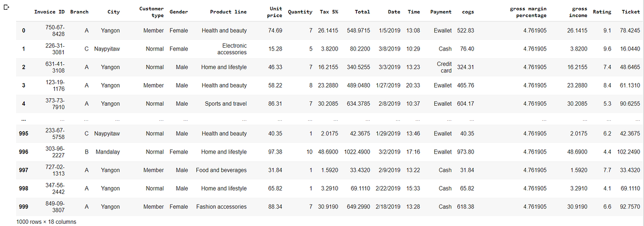Select the Rating column header
Viewport: 644px width, 226px height.
[602, 12]
